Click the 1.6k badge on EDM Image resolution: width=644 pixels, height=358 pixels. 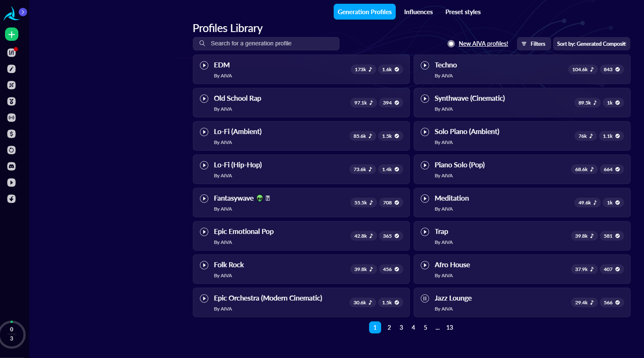click(390, 70)
